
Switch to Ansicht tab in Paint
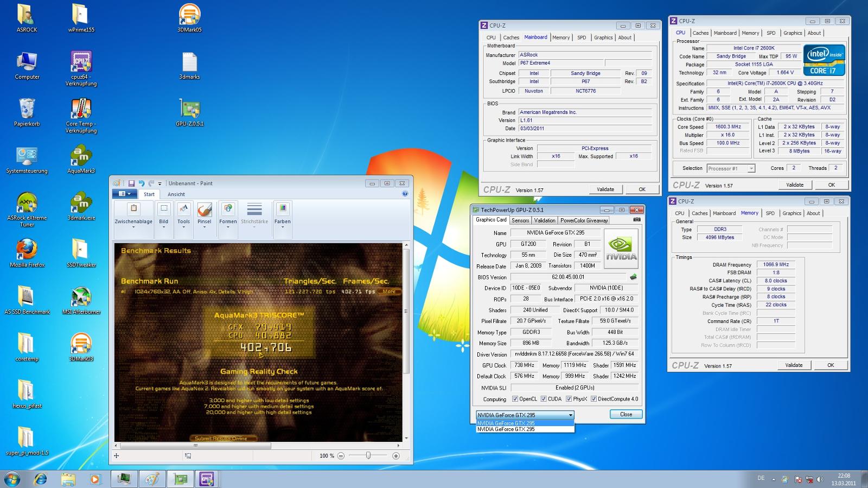point(176,194)
